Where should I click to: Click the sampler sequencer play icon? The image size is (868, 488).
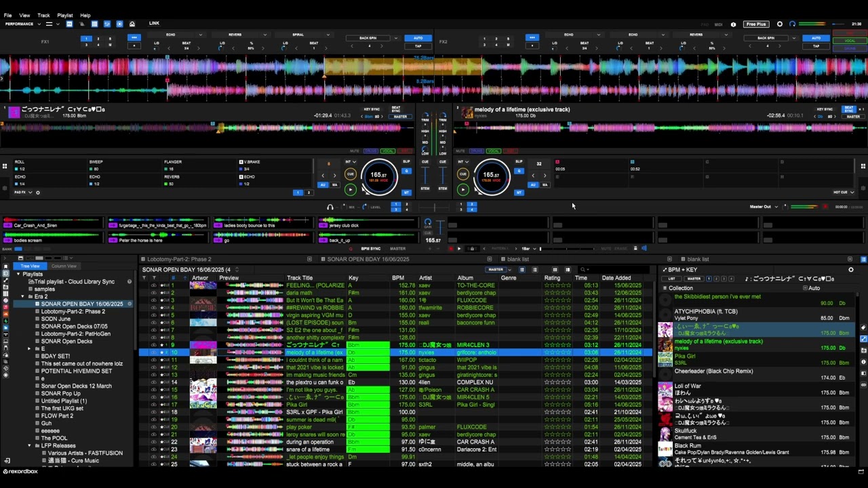coord(459,249)
